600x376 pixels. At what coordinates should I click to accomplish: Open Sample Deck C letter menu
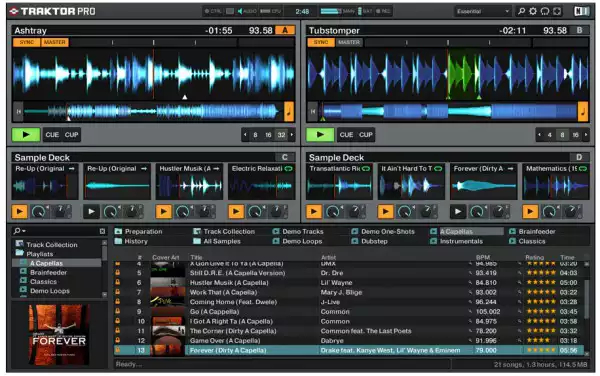285,157
